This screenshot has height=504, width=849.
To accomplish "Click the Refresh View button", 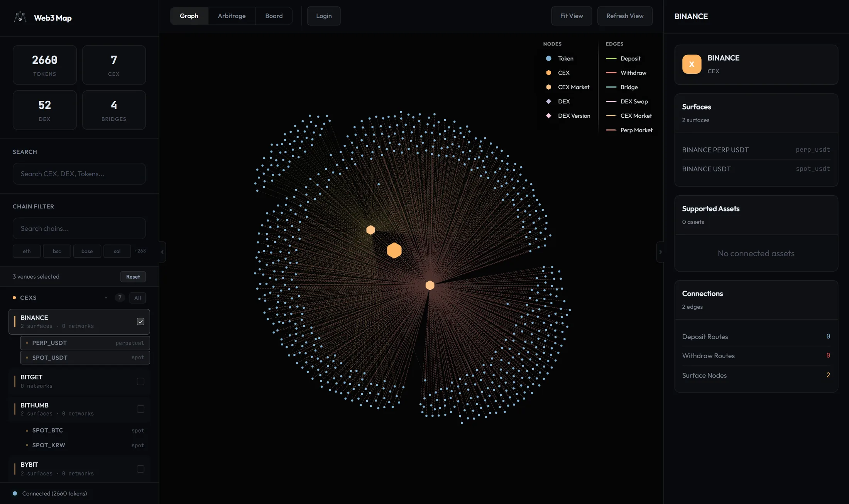I will pyautogui.click(x=625, y=16).
